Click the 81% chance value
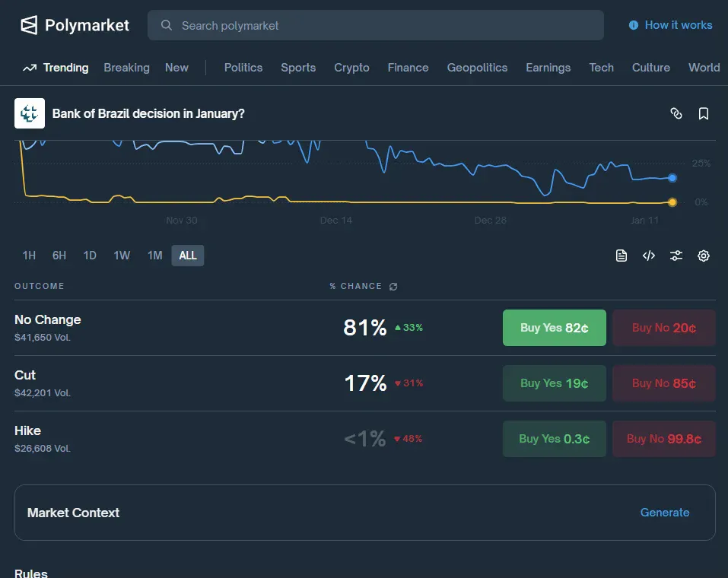Viewport: 728px width, 578px height. point(365,328)
